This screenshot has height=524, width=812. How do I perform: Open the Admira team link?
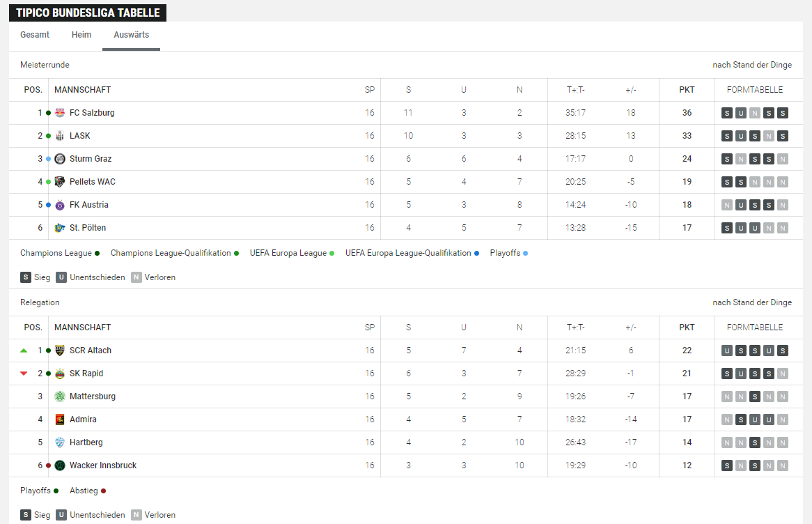[x=83, y=419]
